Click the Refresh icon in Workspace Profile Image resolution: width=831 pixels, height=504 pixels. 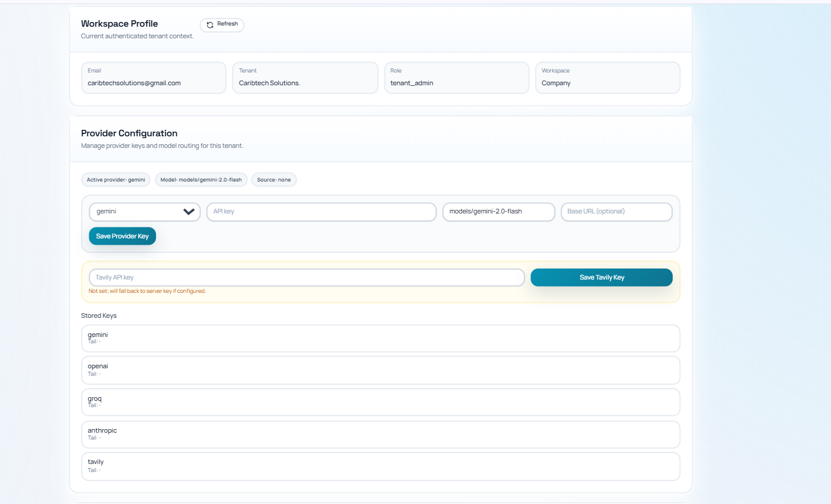210,25
